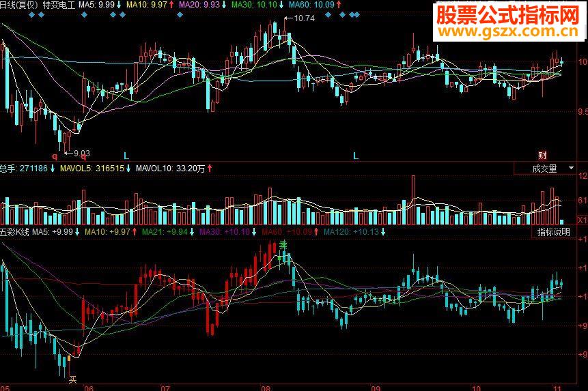Image resolution: width=588 pixels, height=391 pixels.
Task: Open the 成交量 indicator dropdown arrow
Action: click(571, 168)
